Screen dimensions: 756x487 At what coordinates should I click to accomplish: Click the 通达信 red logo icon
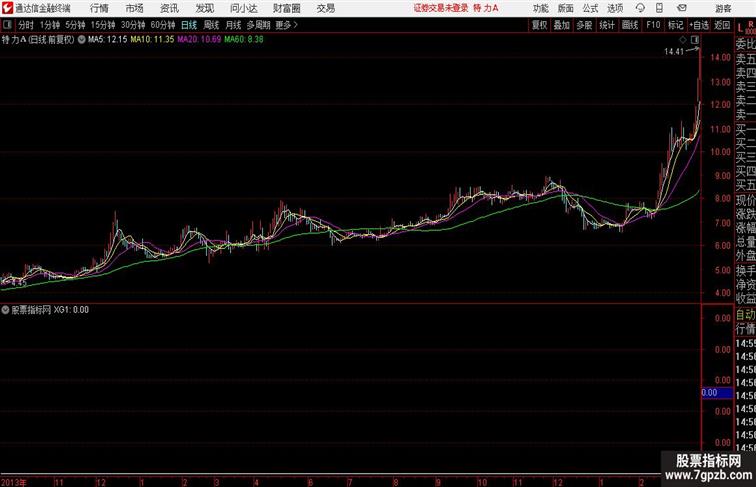[x=7, y=8]
